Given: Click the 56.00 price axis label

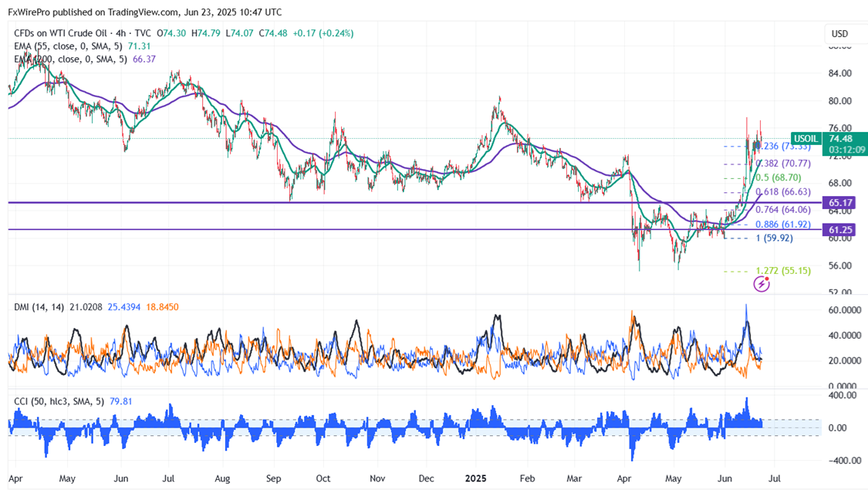Looking at the screenshot, I should pyautogui.click(x=839, y=265).
